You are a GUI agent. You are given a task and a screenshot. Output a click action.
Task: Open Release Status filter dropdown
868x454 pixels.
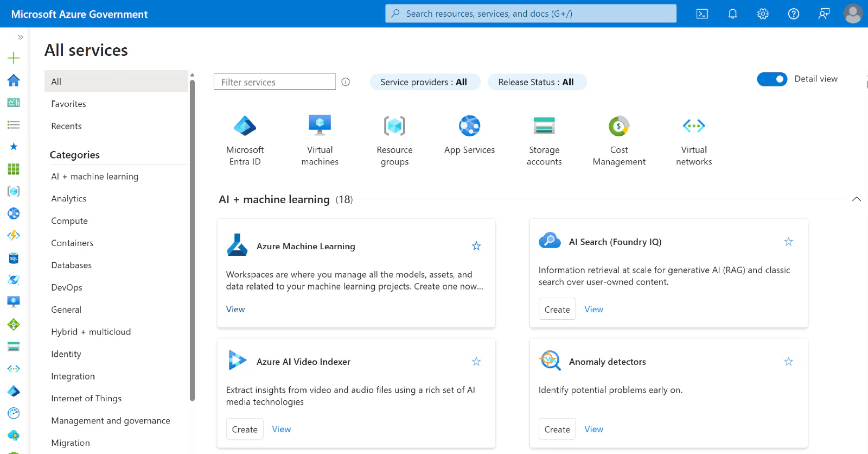(x=537, y=82)
